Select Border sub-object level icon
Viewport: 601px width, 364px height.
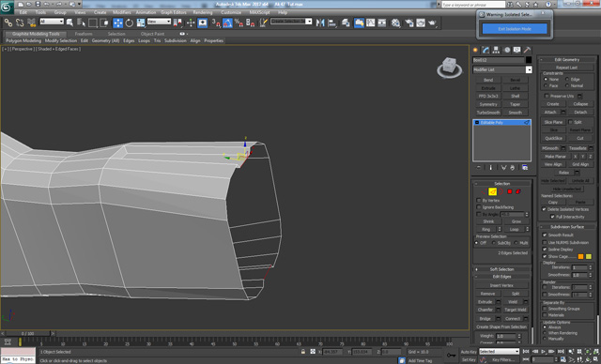click(501, 191)
